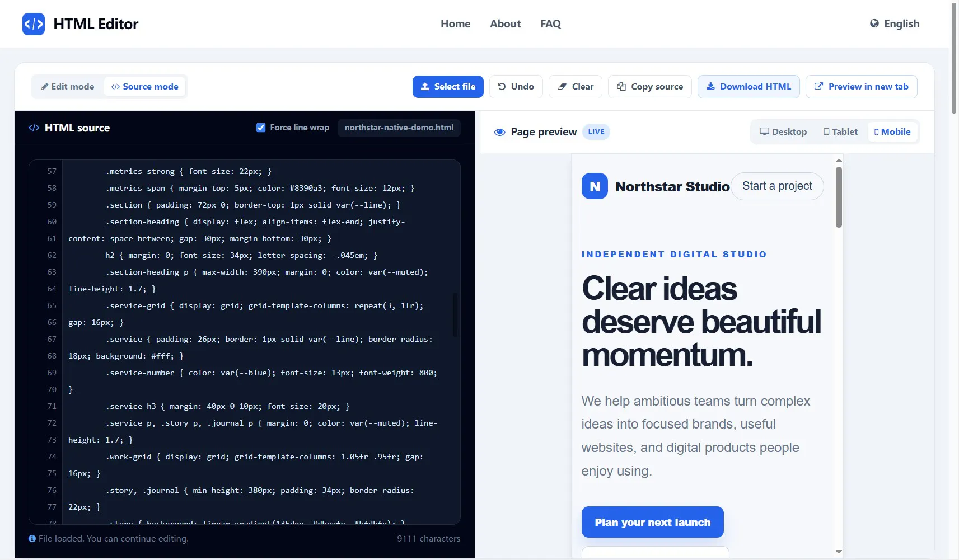Open the Home menu item

pos(455,24)
